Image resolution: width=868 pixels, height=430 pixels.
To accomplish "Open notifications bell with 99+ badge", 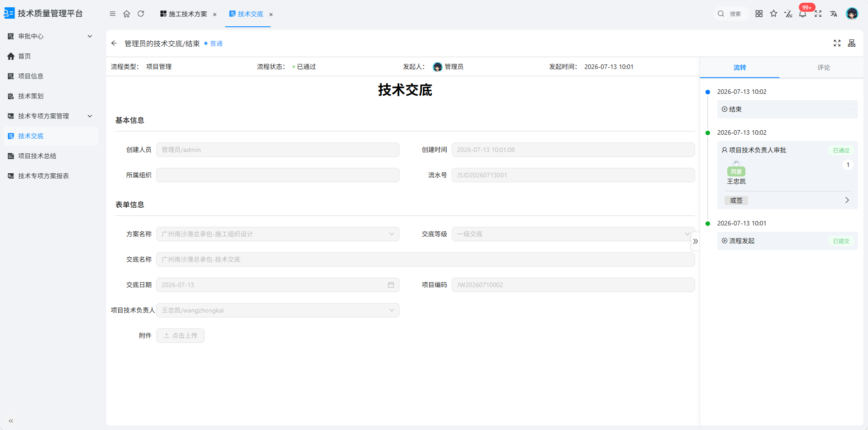I will coord(803,13).
